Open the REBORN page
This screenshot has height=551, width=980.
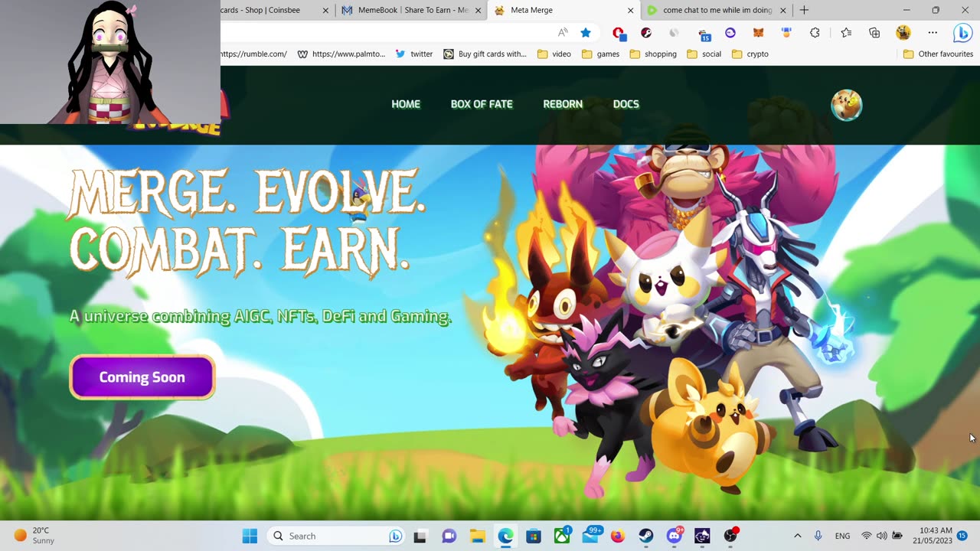tap(563, 104)
